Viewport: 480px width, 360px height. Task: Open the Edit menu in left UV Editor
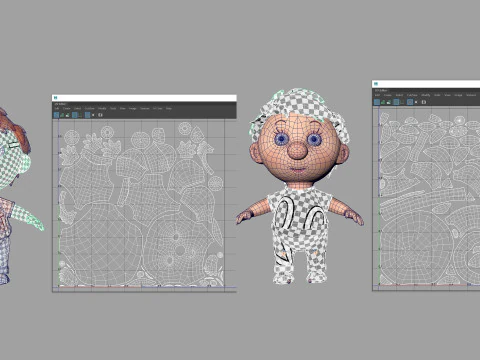(x=57, y=108)
